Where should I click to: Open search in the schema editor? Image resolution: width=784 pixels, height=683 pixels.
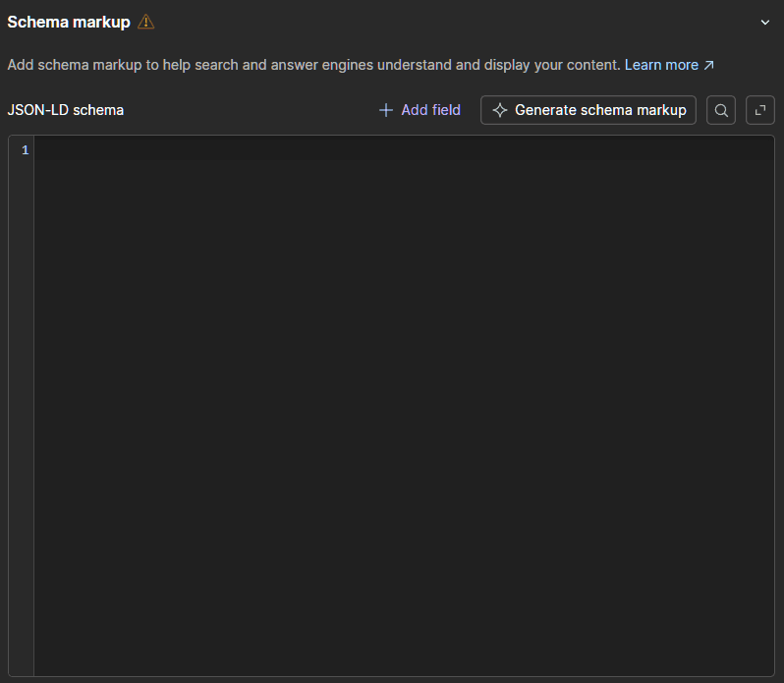pos(720,110)
